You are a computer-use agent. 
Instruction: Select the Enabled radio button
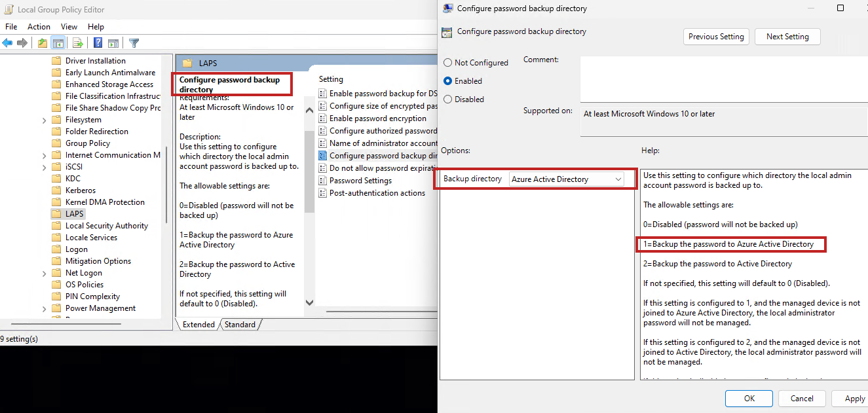tap(448, 81)
